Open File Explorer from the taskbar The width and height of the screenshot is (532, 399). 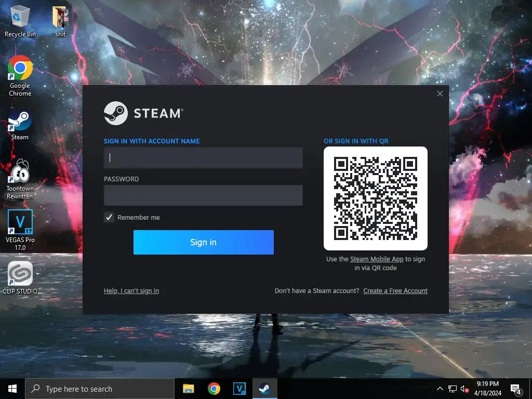coord(188,389)
